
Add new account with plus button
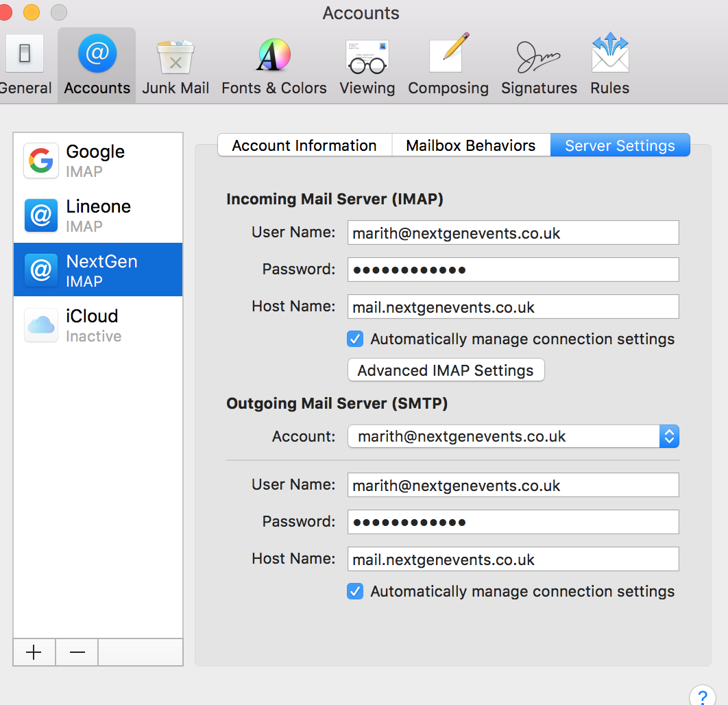[x=34, y=652]
